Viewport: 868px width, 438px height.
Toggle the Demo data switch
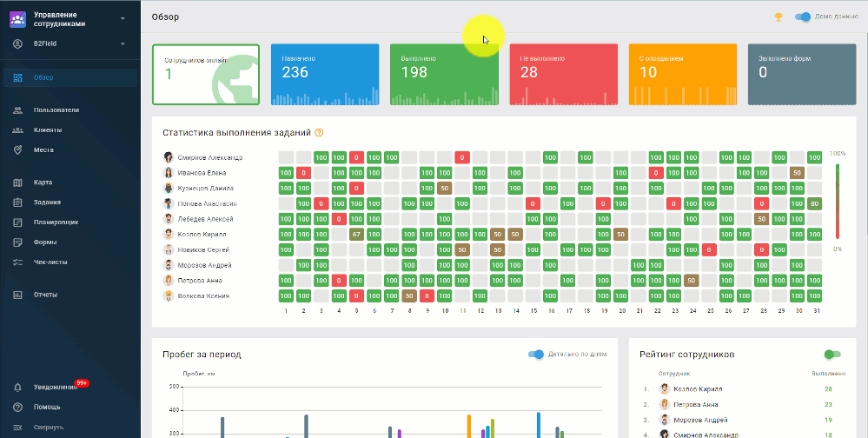click(803, 17)
